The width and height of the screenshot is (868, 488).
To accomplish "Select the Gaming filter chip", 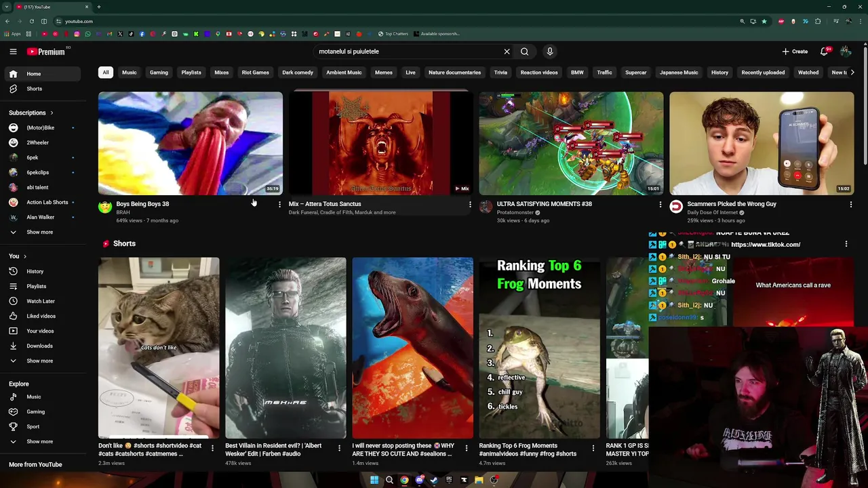I will [159, 73].
